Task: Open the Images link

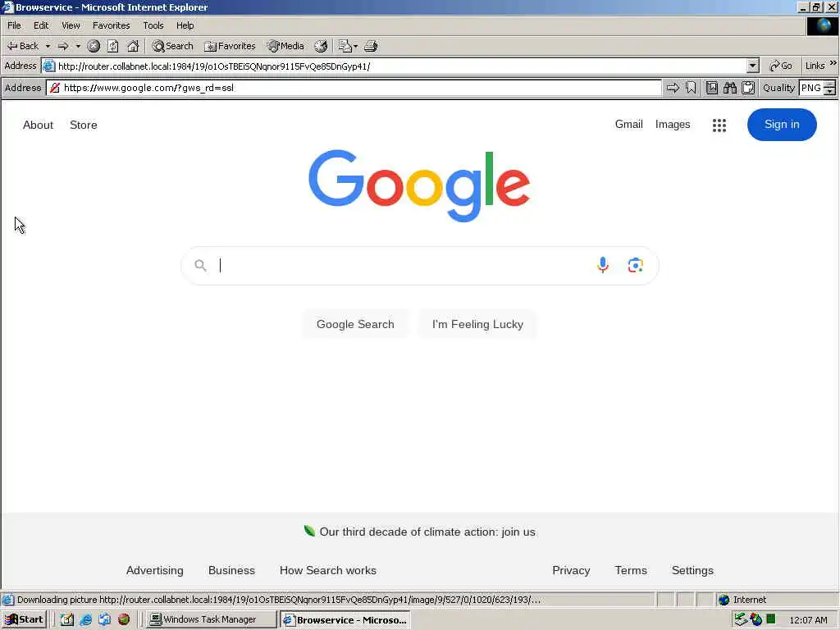Action: (673, 125)
